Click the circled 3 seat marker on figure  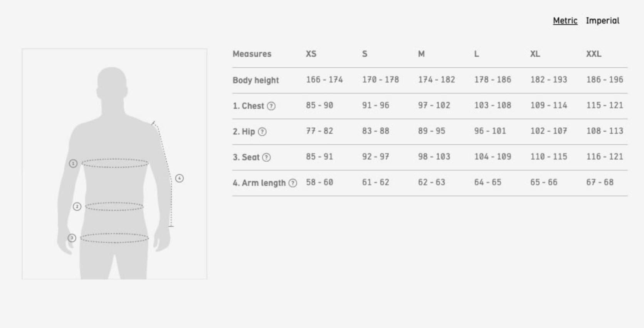point(72,238)
